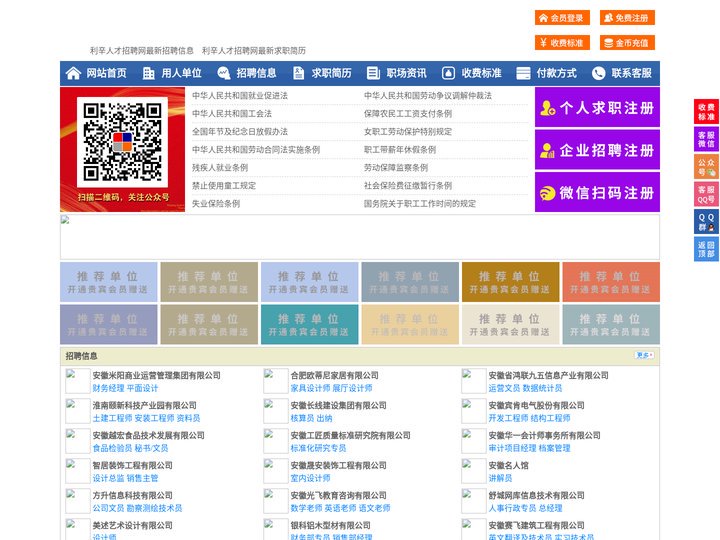The width and height of the screenshot is (720, 540).
Task: Click the QR code banner image
Action: point(123,149)
